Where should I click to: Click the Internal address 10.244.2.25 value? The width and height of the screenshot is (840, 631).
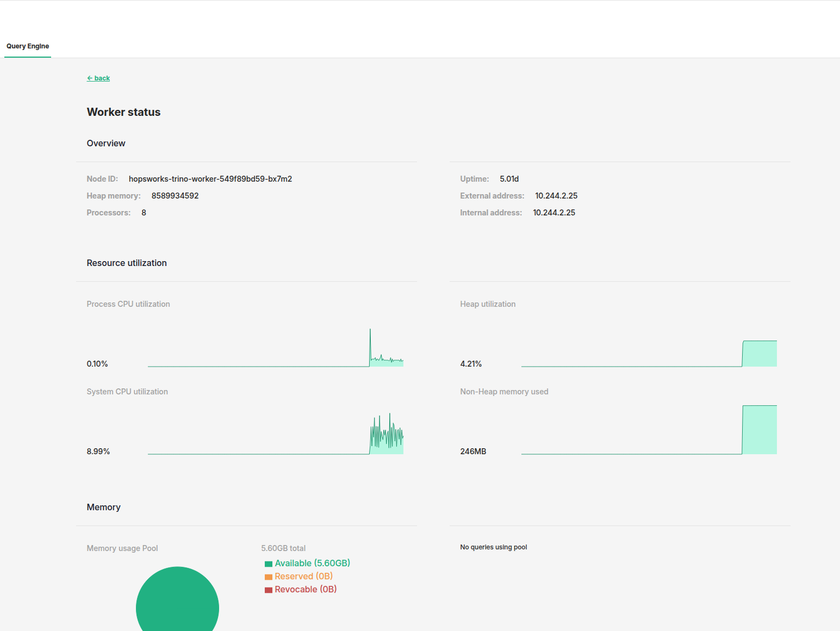tap(554, 213)
